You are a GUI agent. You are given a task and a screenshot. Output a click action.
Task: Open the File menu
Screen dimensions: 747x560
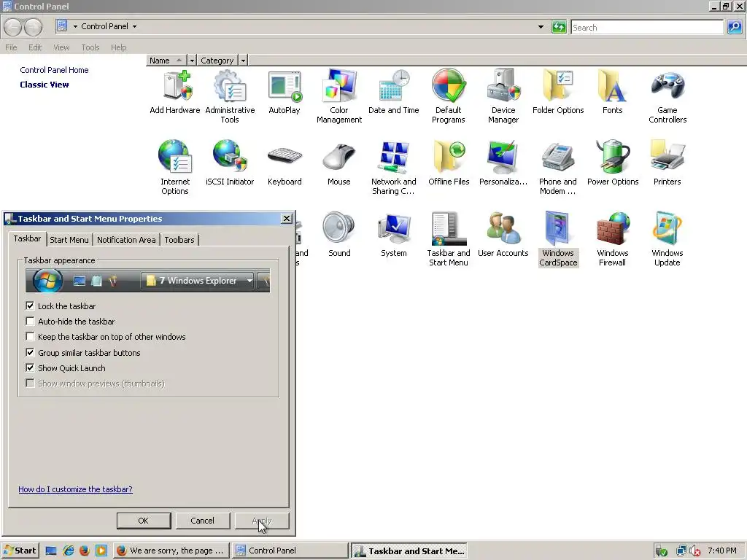coord(11,47)
